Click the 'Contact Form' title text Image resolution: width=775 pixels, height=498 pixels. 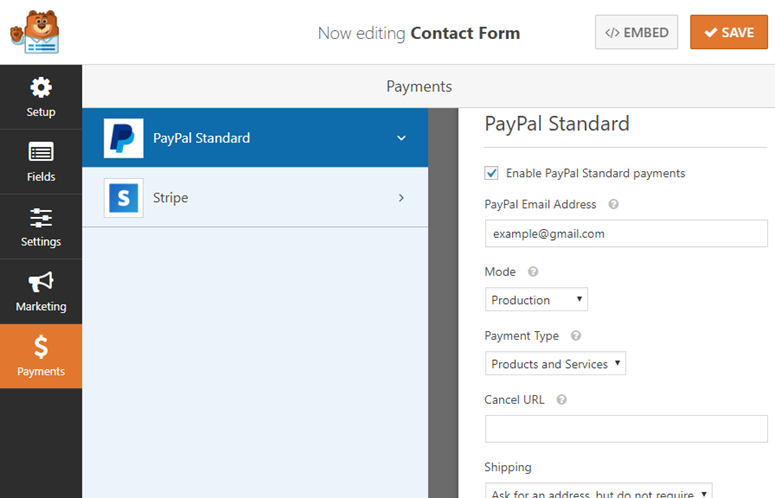click(x=465, y=33)
